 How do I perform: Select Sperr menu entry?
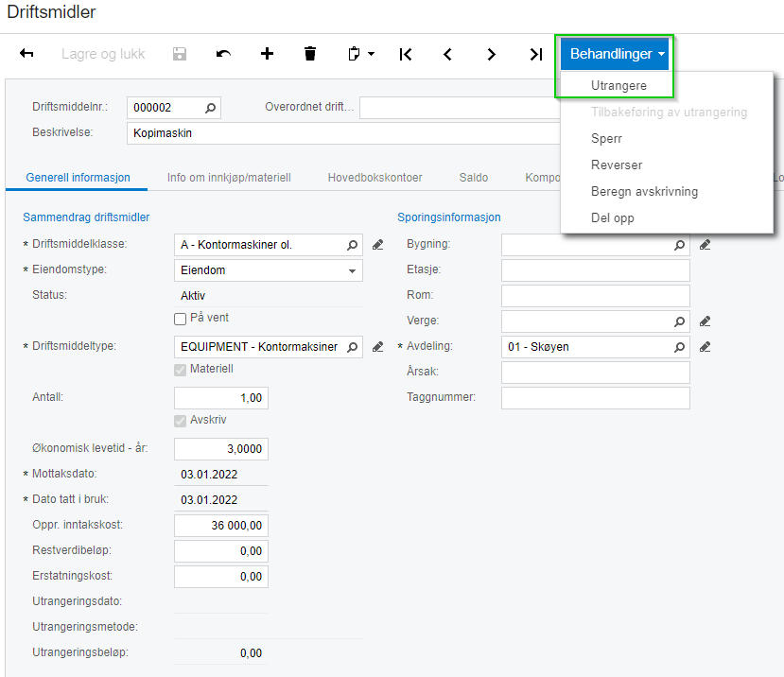[606, 138]
